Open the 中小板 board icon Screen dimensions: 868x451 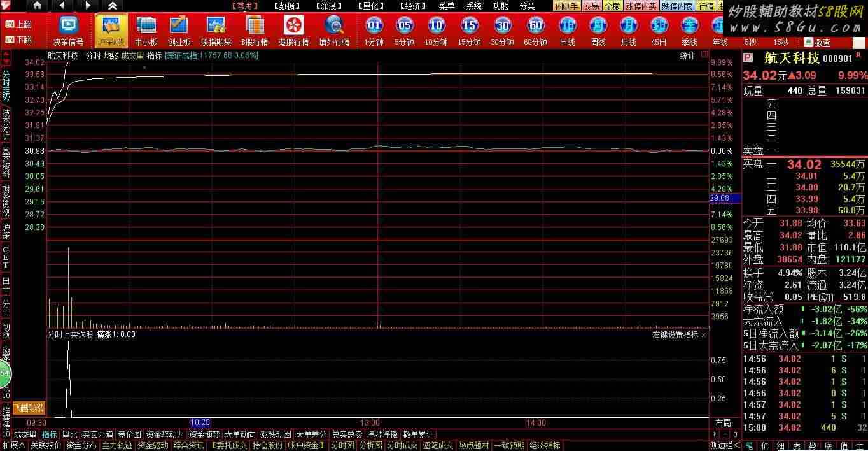pos(146,31)
